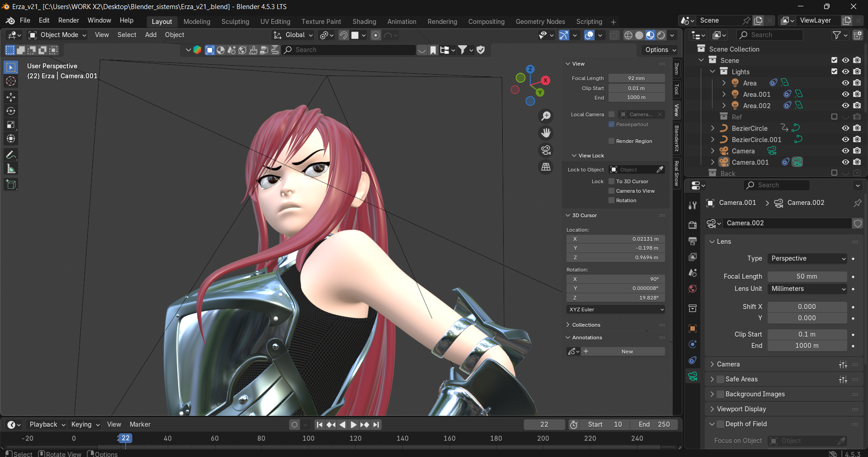
Task: Click the Focal Length 50 mm field
Action: 807,276
